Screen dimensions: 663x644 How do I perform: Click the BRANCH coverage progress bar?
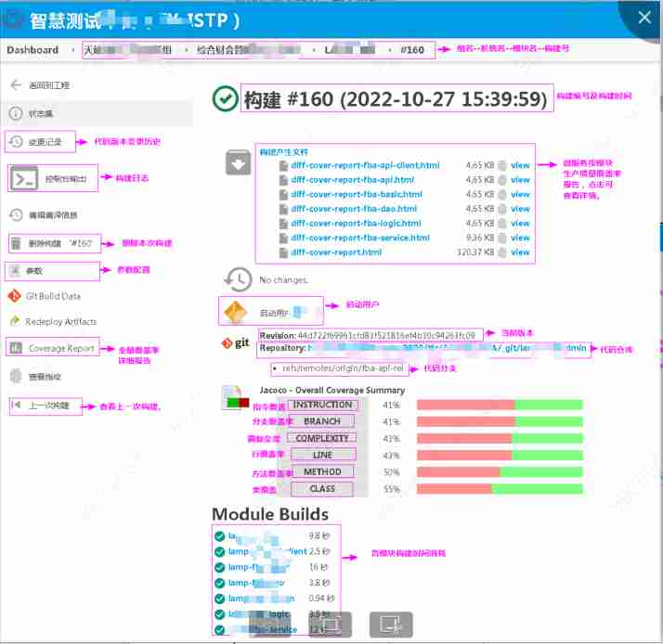click(500, 421)
